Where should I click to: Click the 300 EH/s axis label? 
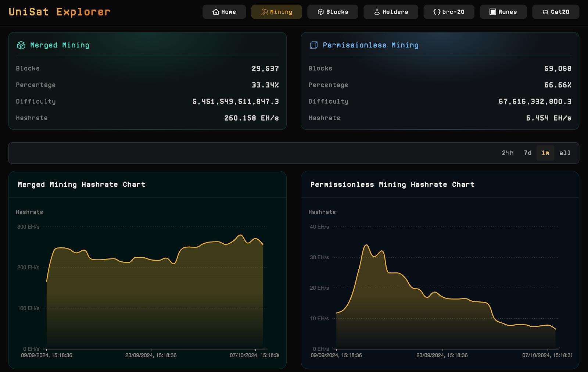(x=28, y=227)
